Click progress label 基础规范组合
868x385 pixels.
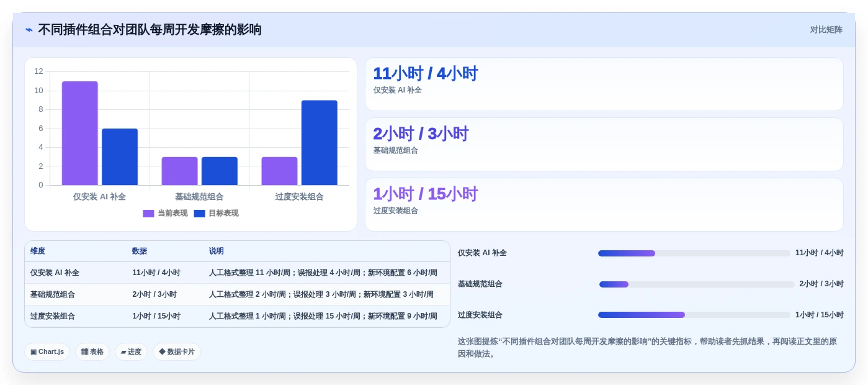(480, 284)
